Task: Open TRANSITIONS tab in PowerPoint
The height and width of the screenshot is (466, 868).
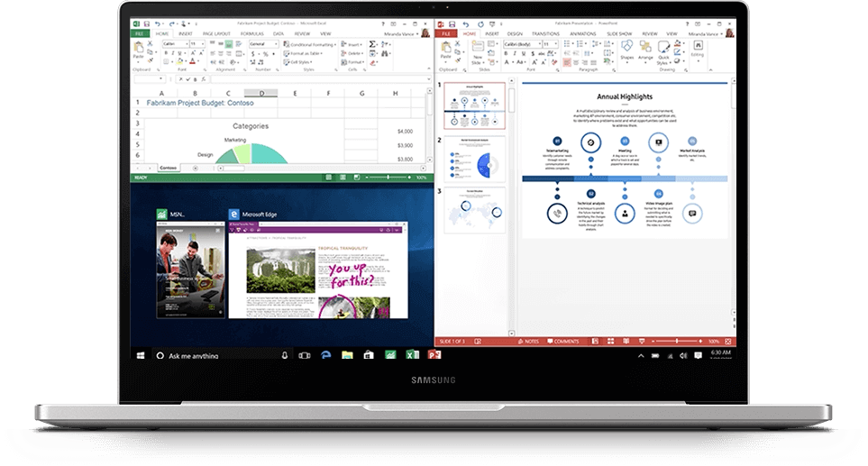Action: [546, 33]
